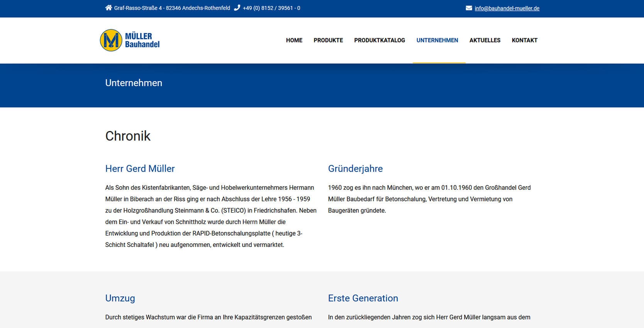Click the Unternehmen page title in the banner

pyautogui.click(x=134, y=83)
